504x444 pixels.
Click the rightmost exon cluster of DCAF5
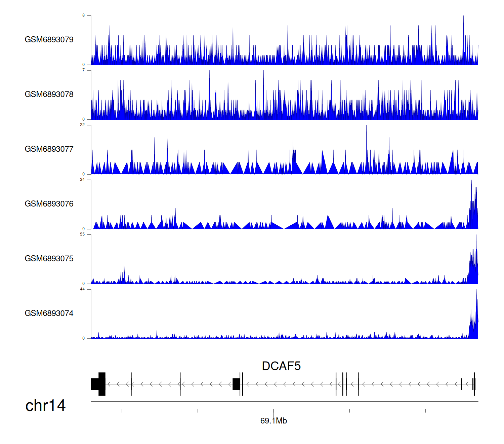click(x=474, y=384)
